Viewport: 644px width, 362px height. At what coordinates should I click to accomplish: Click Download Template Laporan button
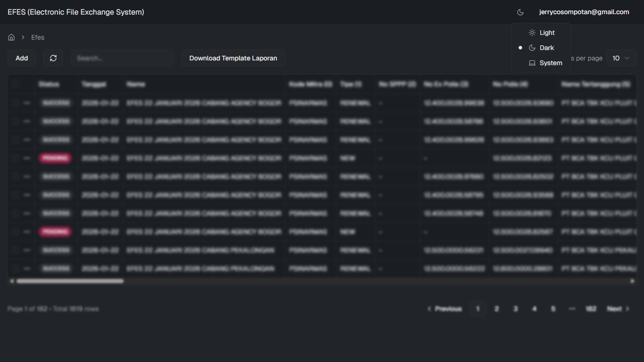click(x=233, y=58)
